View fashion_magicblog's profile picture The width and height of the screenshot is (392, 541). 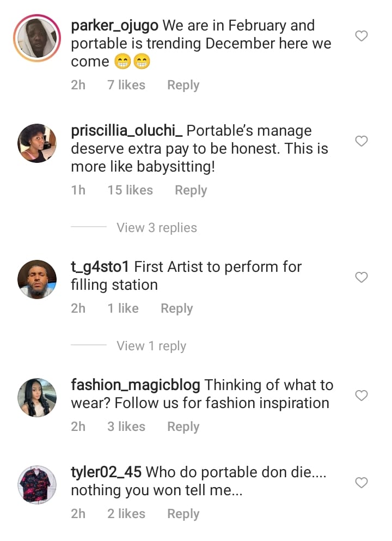(37, 397)
